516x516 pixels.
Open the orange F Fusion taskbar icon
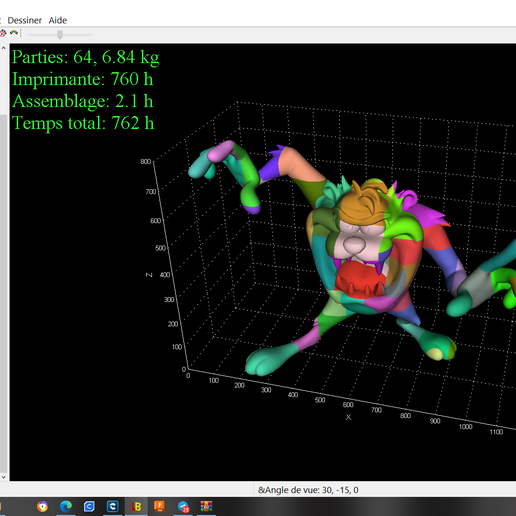click(159, 506)
